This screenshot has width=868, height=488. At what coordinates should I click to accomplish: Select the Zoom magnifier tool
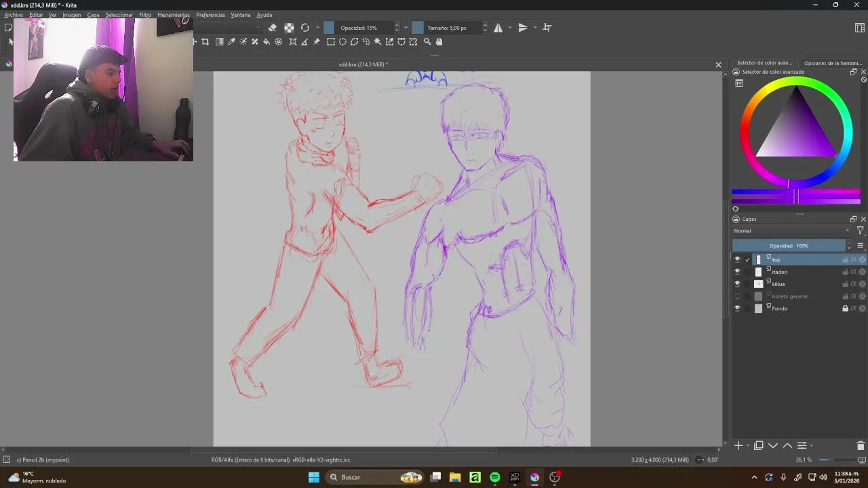pyautogui.click(x=427, y=42)
